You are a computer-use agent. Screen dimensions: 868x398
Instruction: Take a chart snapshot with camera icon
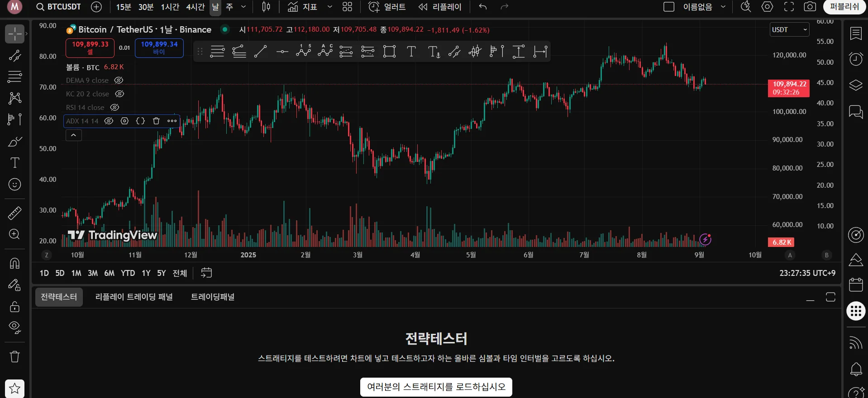pyautogui.click(x=810, y=7)
